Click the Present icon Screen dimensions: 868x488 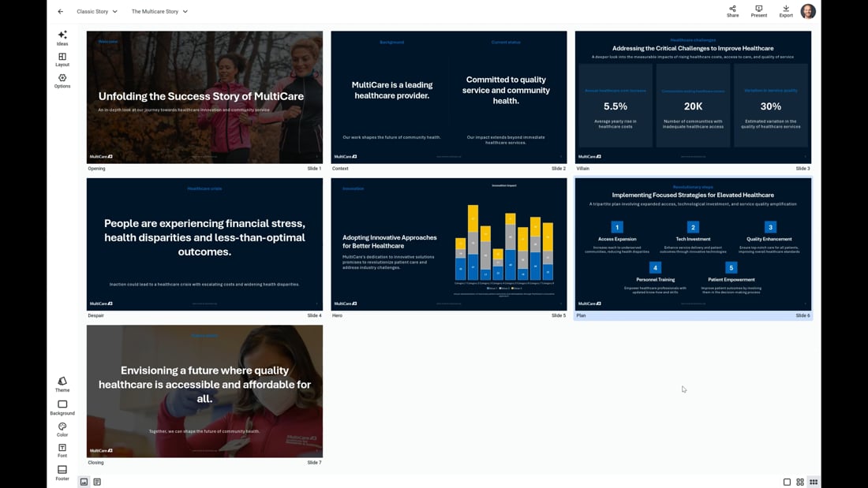pyautogui.click(x=758, y=10)
